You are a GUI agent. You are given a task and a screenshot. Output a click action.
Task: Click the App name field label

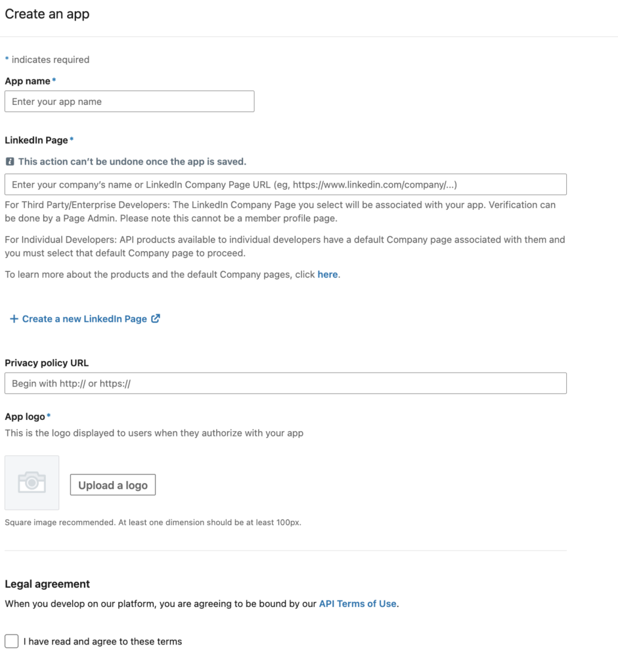[x=28, y=81]
